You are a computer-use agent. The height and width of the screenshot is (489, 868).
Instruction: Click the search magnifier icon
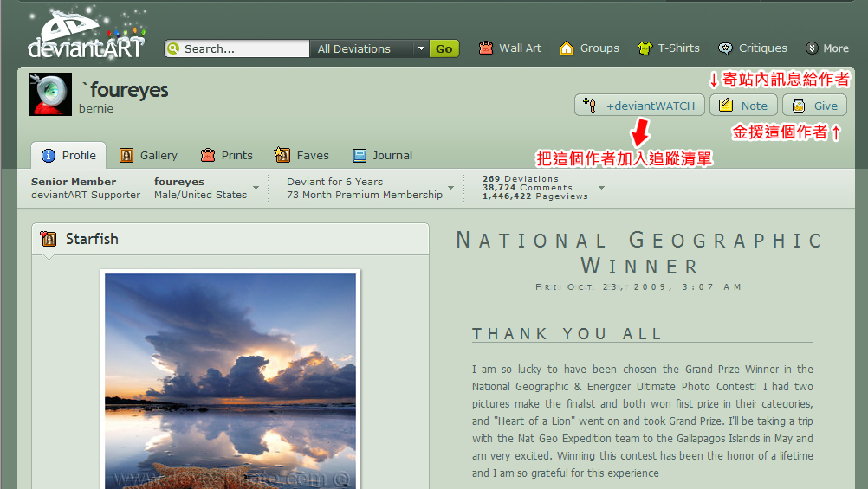click(x=174, y=48)
